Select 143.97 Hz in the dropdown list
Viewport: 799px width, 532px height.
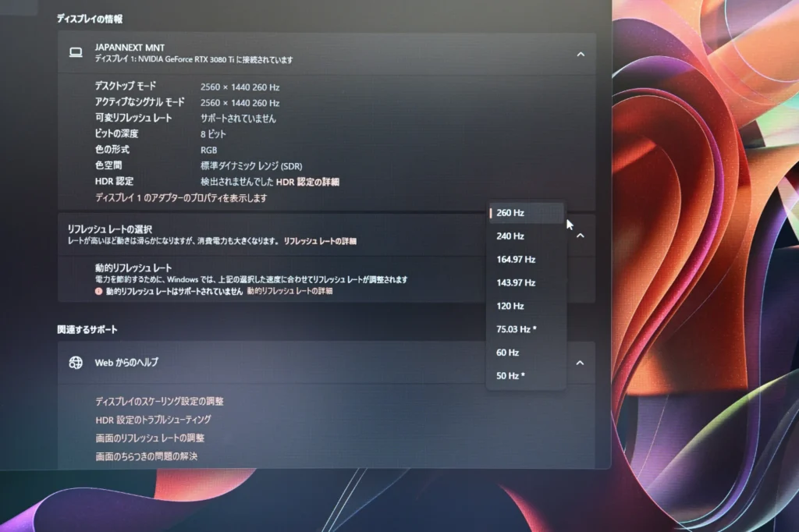click(527, 283)
